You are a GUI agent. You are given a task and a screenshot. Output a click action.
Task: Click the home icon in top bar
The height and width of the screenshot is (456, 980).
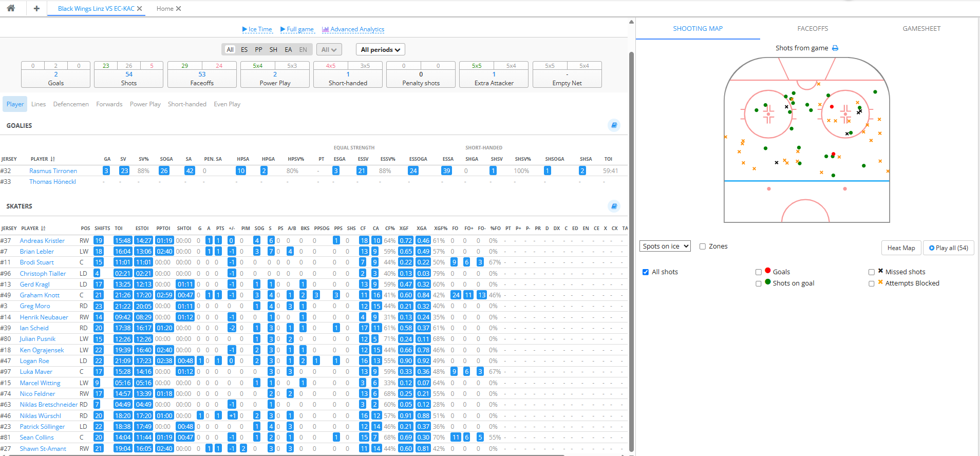(x=11, y=8)
